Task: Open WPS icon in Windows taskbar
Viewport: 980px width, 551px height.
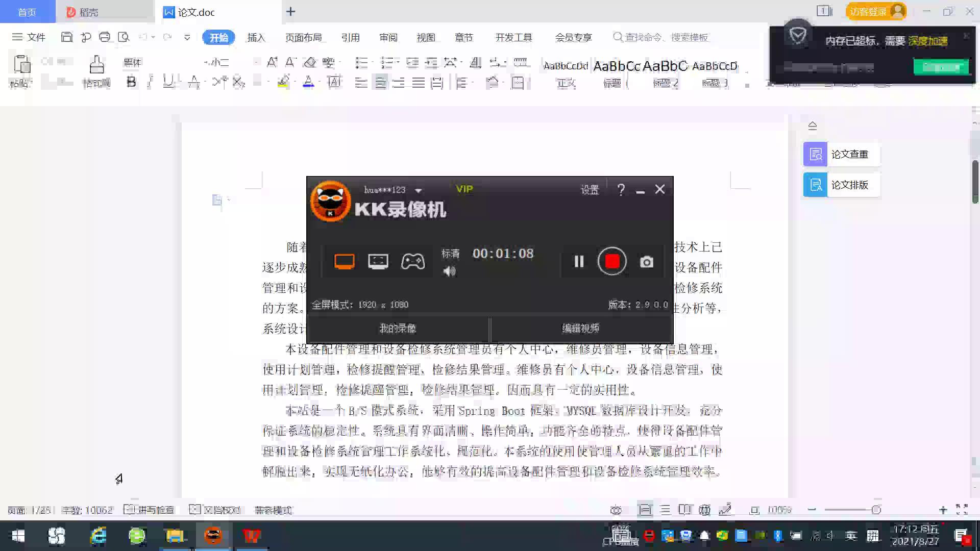Action: [252, 536]
